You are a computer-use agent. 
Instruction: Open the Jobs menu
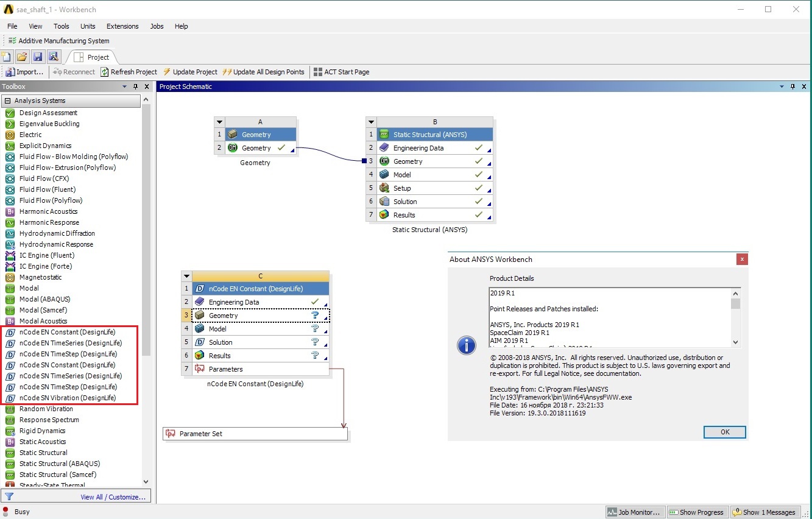(x=157, y=26)
